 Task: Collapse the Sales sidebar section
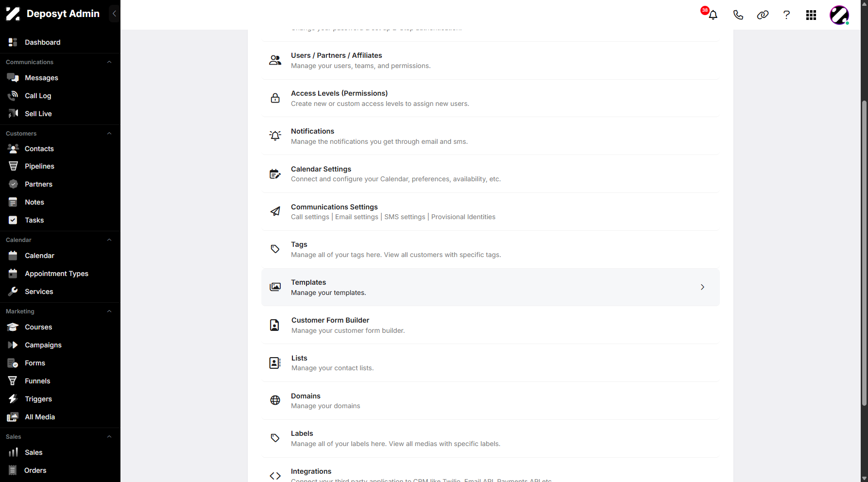pyautogui.click(x=109, y=437)
